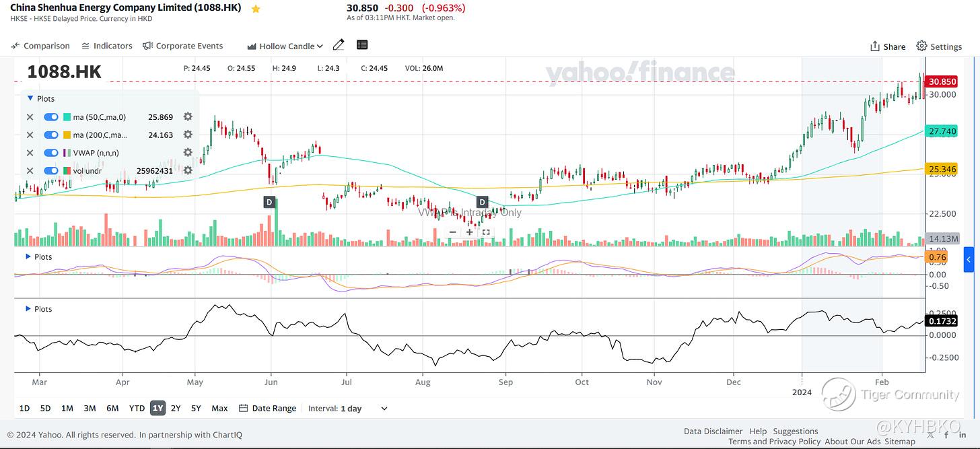Viewport: 980px width, 449px height.
Task: Remove the ma (200,C,ma plot
Action: tap(30, 135)
